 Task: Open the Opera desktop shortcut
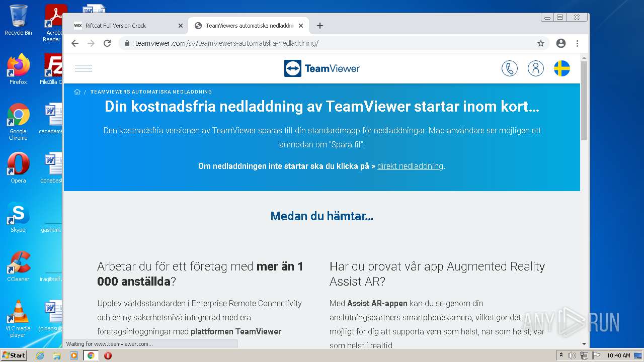point(18,168)
